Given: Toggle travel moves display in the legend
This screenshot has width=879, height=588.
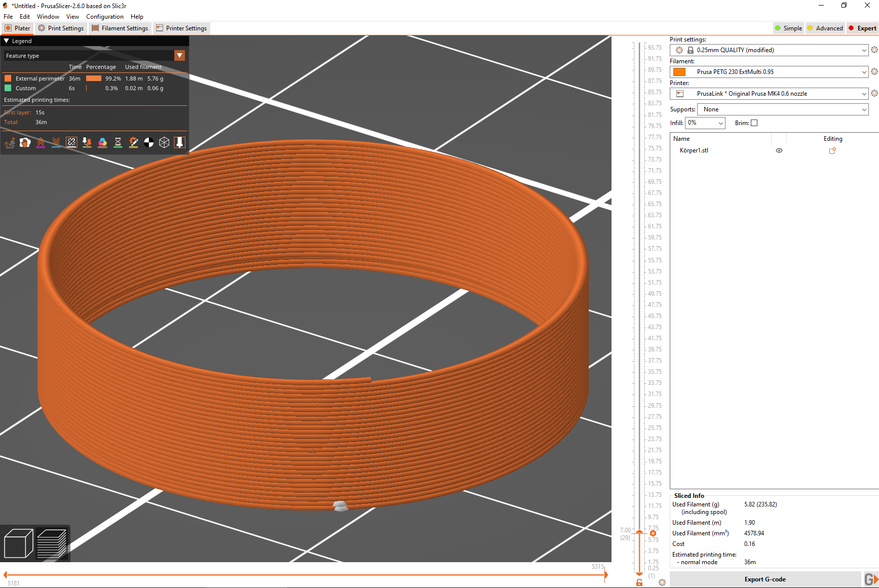Looking at the screenshot, I should (x=10, y=142).
